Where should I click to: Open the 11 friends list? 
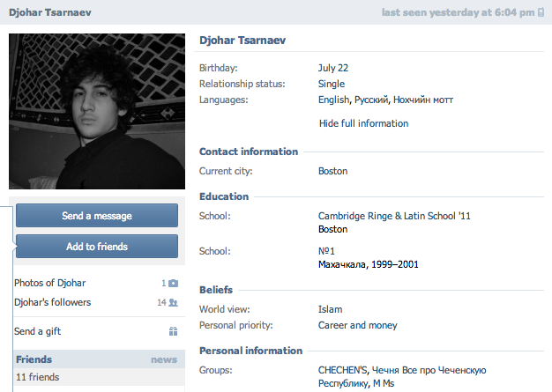(38, 377)
